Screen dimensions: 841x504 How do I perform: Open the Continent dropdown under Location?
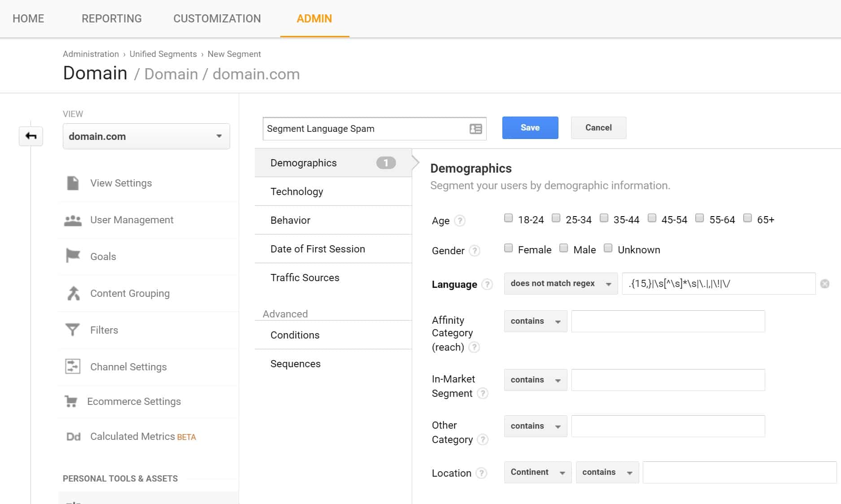pos(537,472)
